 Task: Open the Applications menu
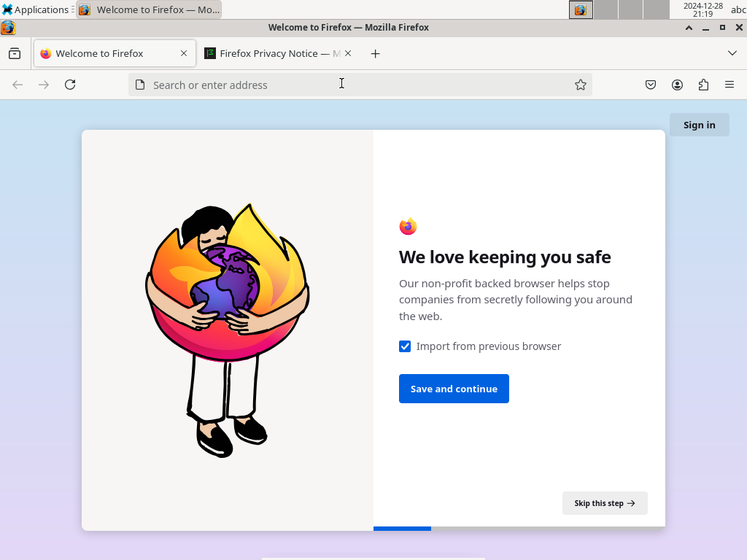pos(36,9)
